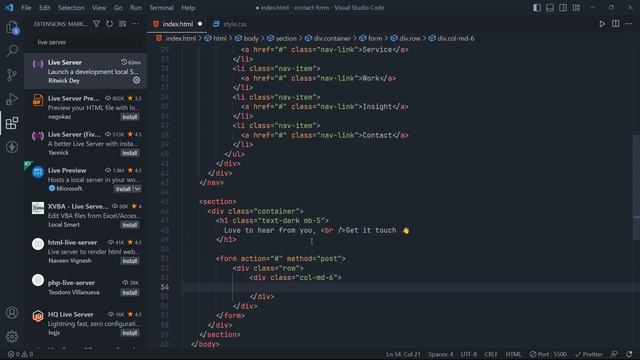The image size is (640, 360).
Task: Click Ln 54, Col 21 status entry
Action: coord(403,354)
